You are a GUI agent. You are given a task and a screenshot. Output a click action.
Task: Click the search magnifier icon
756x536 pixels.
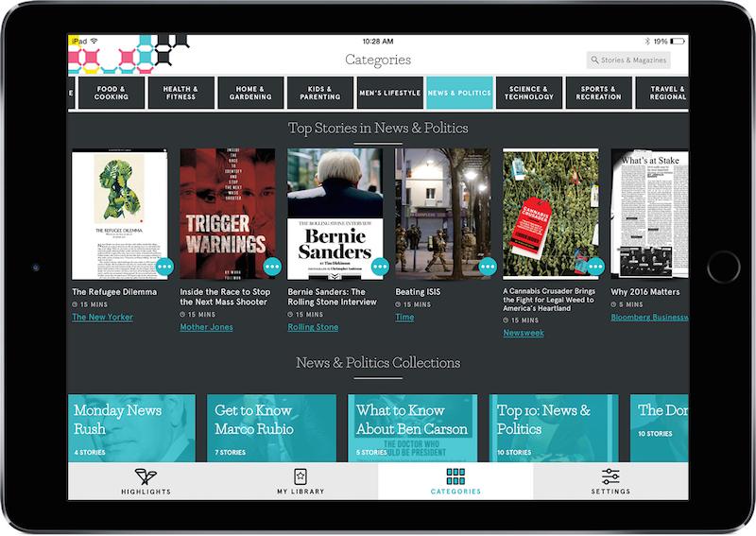(595, 60)
